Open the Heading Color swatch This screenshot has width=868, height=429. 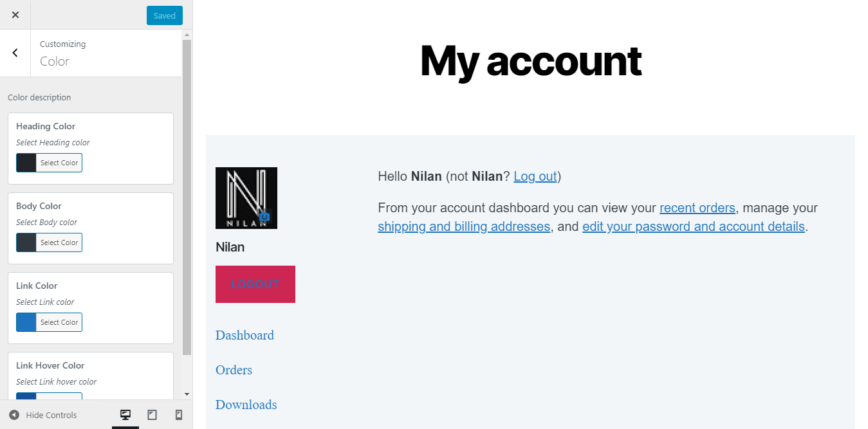[x=48, y=162]
